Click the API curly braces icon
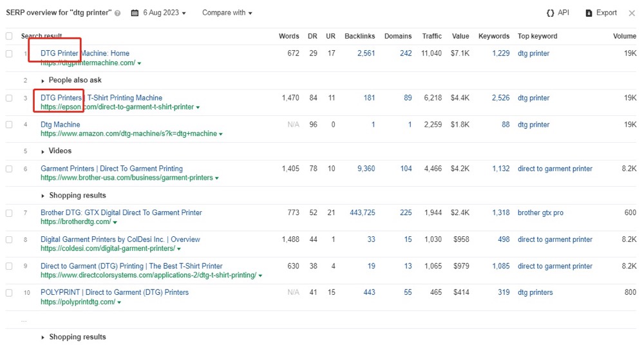Screen dimensions: 644x345 click(x=551, y=13)
